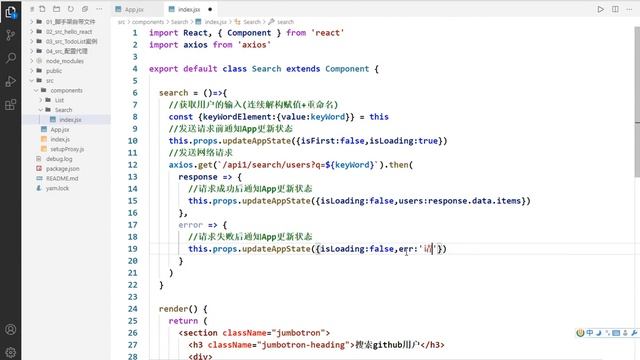Click unsaved dot on index.jsx tab
Image resolution: width=640 pixels, height=360 pixels.
coord(210,9)
